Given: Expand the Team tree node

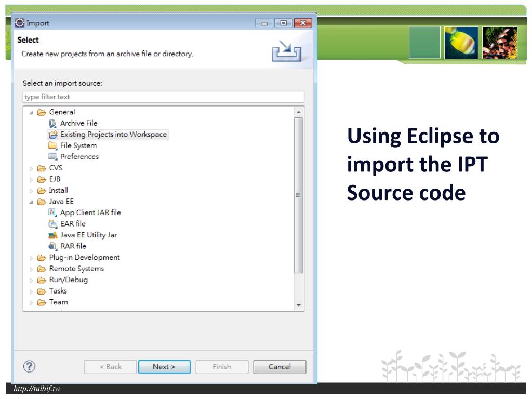Looking at the screenshot, I should (x=31, y=303).
